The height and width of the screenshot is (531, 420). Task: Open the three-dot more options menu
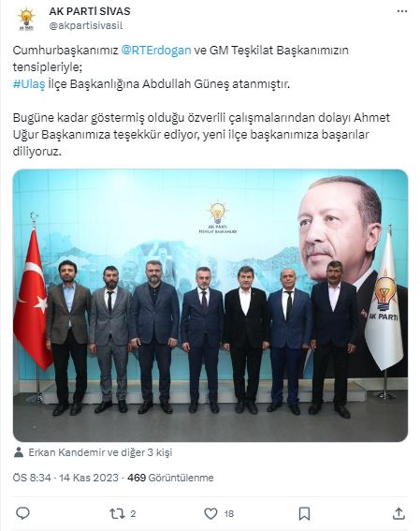coord(401,11)
